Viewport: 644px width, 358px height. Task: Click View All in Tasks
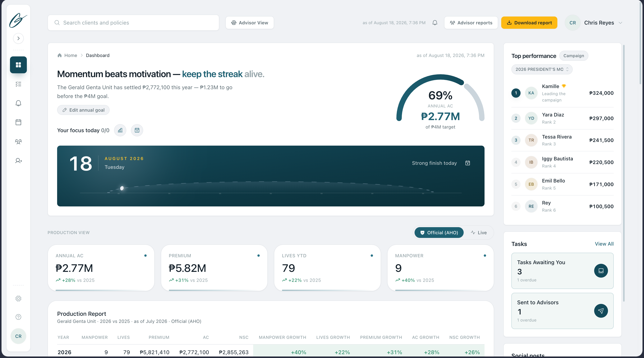tap(604, 244)
